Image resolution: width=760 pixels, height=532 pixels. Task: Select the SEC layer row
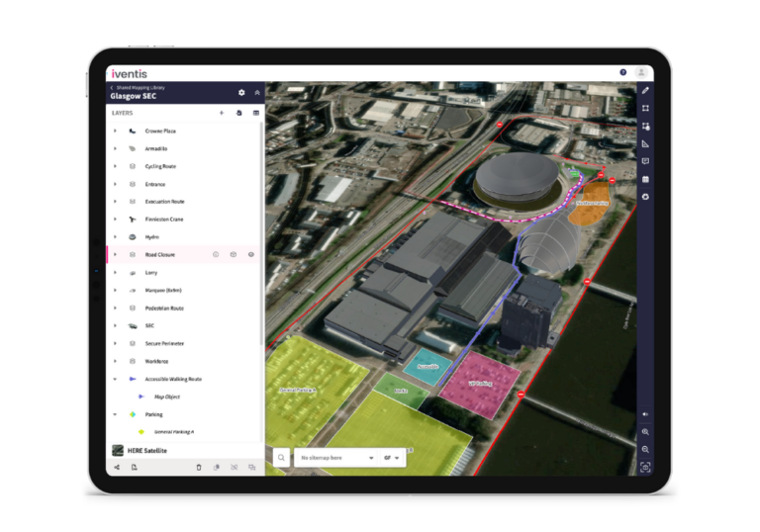tap(184, 325)
